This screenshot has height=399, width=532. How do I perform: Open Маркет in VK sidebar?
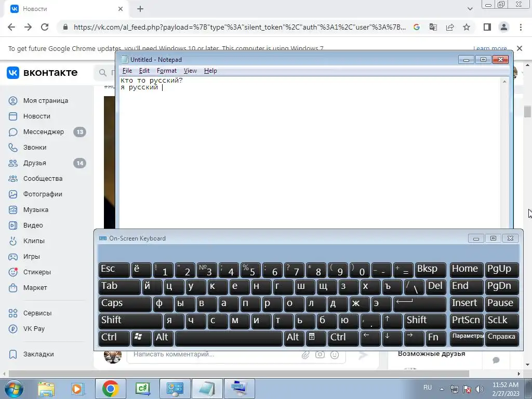pyautogui.click(x=35, y=288)
